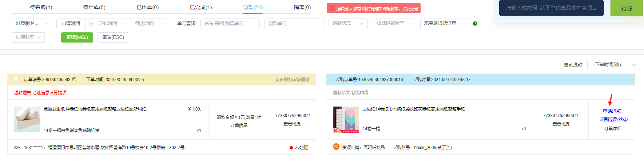Click the copy icon next to order number 296130465598
The width and height of the screenshot is (644, 164).
(74, 79)
